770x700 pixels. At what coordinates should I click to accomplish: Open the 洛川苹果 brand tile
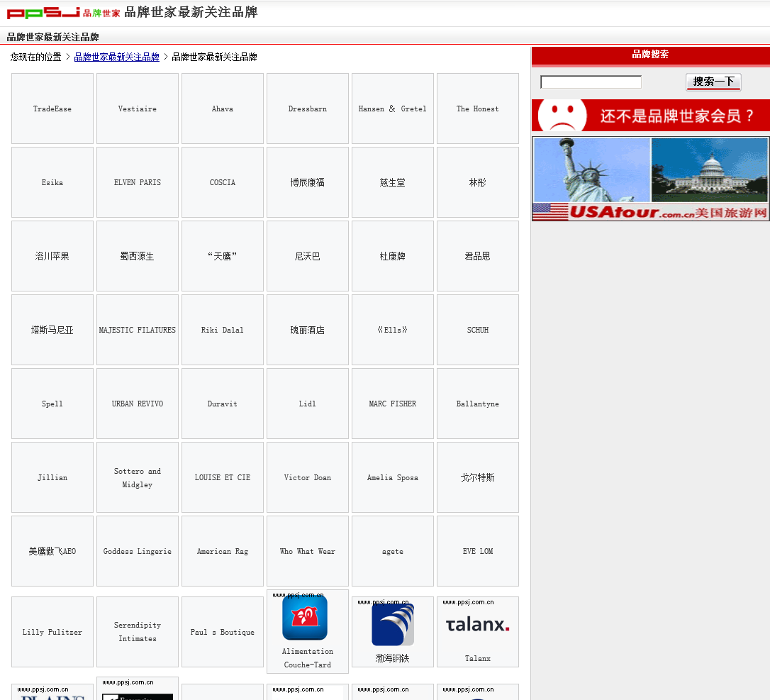pos(52,256)
